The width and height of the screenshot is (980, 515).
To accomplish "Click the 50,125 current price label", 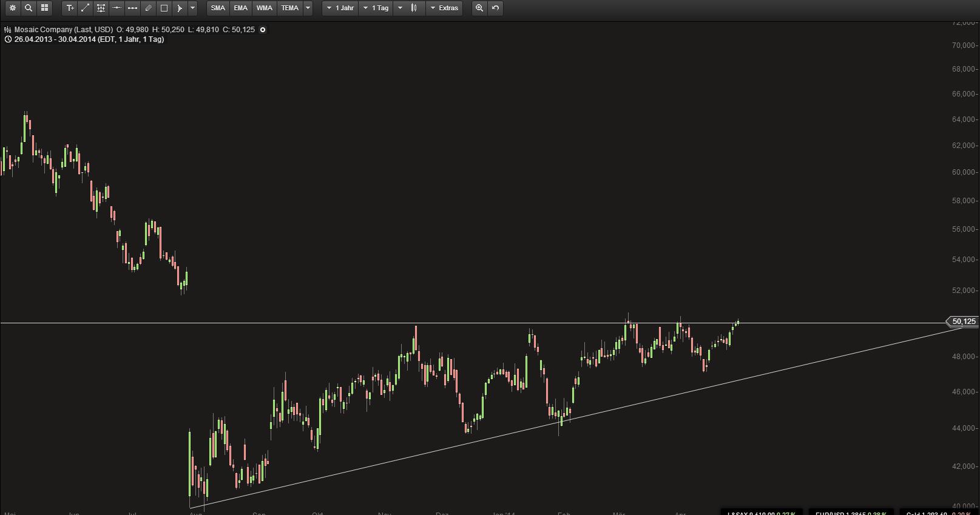I will 964,321.
